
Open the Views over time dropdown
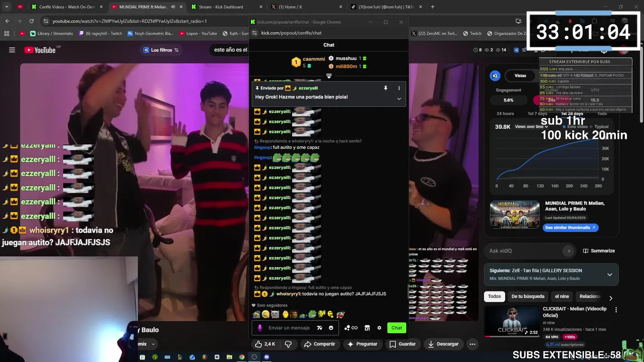pyautogui.click(x=531, y=127)
